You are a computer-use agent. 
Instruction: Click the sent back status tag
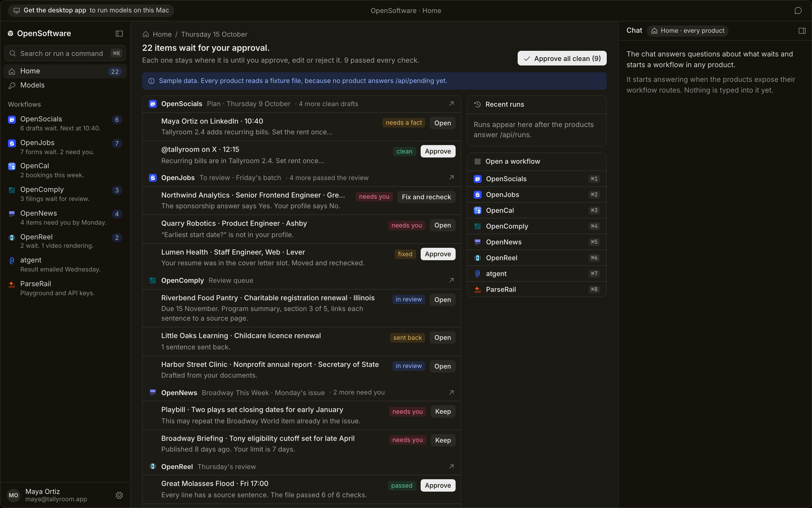[407, 338]
